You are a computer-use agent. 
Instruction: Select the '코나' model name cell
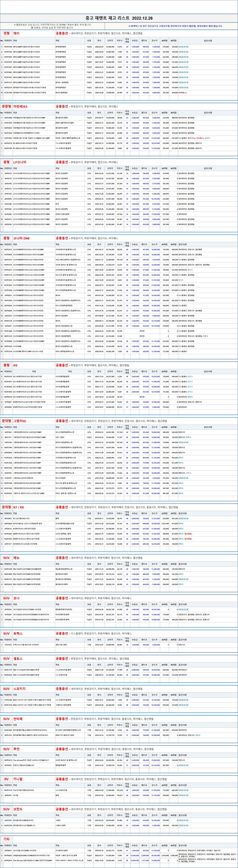(34, 598)
